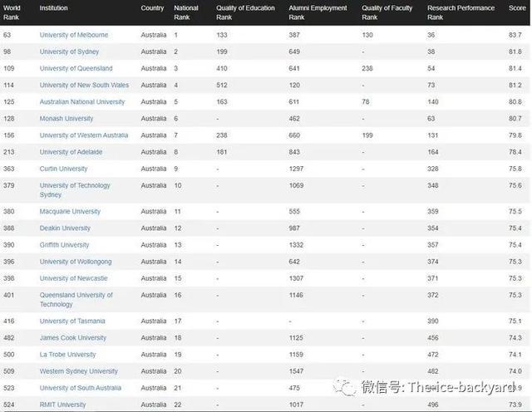Select Deakin's alumni rank 987

pyautogui.click(x=294, y=228)
